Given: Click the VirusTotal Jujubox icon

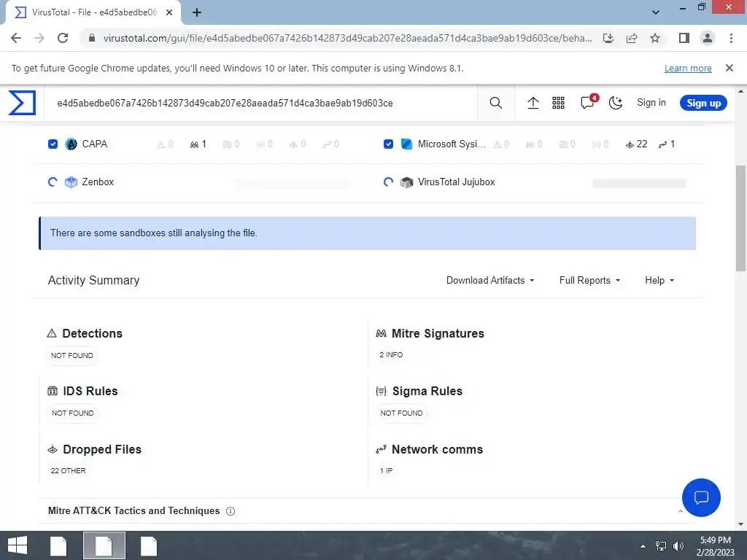Looking at the screenshot, I should 406,182.
